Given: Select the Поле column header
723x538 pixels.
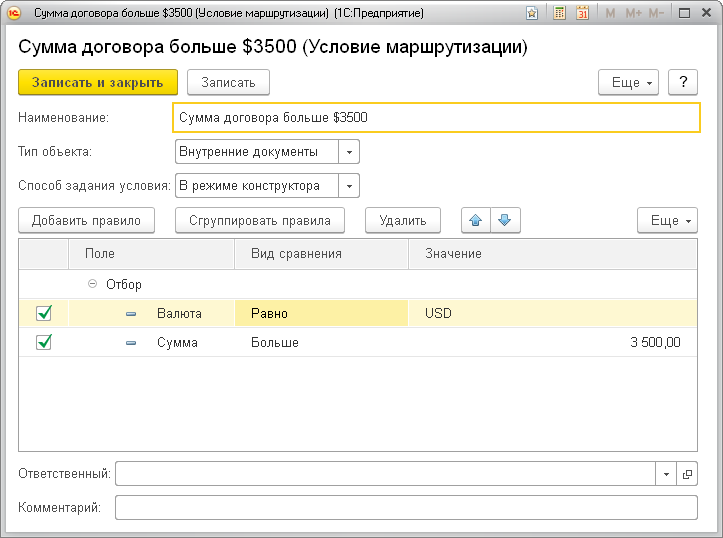Looking at the screenshot, I should pyautogui.click(x=151, y=254).
